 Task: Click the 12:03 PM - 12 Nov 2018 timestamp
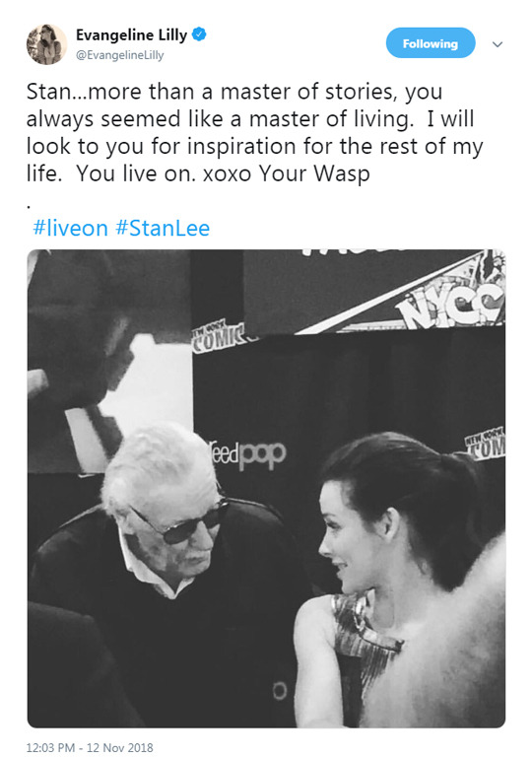click(x=90, y=747)
